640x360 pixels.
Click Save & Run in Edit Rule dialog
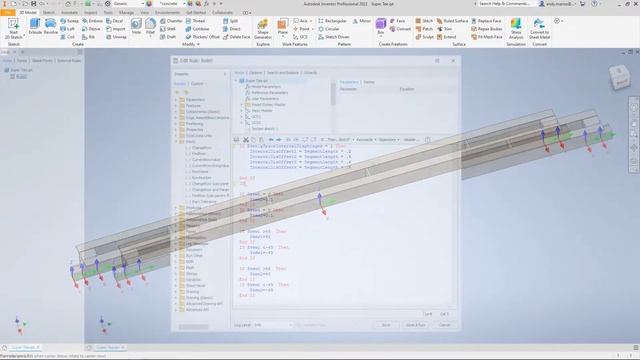coord(415,325)
